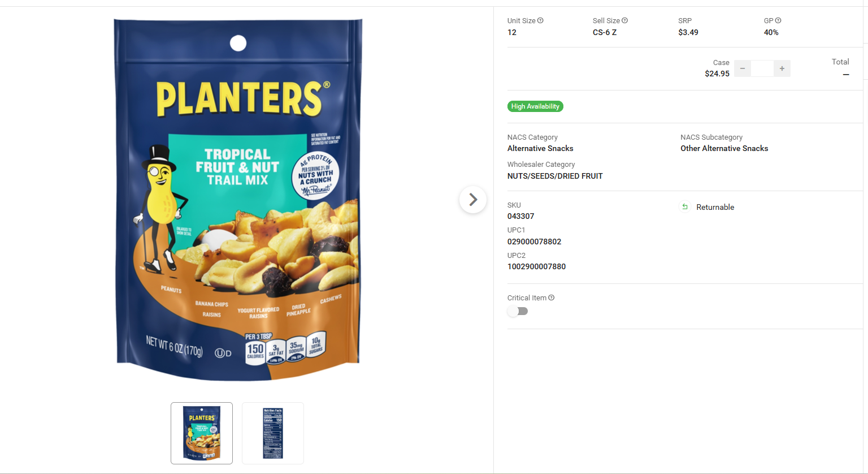Click the GP info icon

(778, 20)
